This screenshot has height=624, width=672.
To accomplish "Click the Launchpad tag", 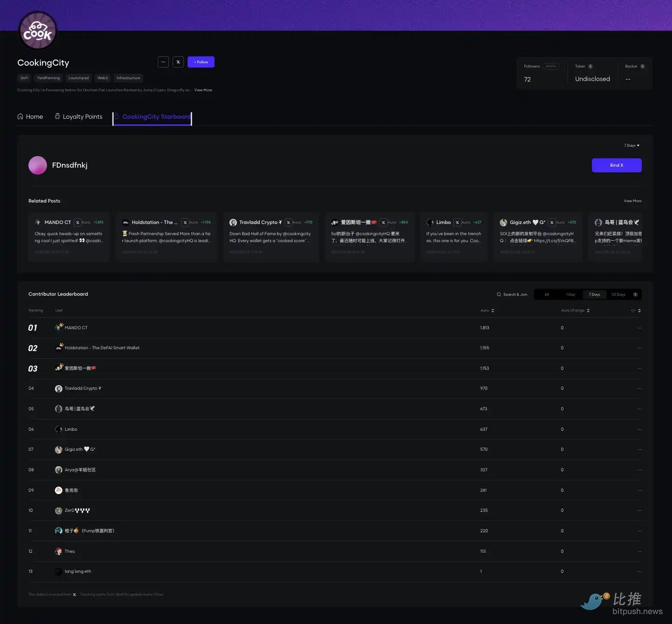I will (x=78, y=78).
